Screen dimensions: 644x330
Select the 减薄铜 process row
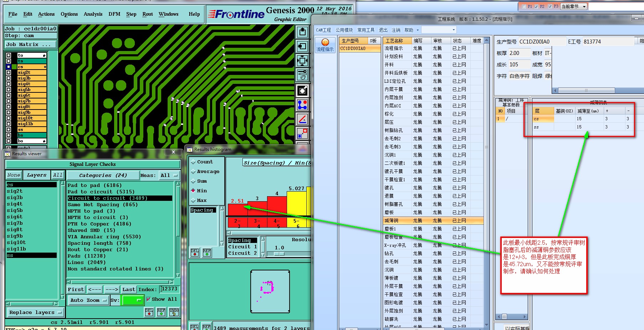(433, 221)
